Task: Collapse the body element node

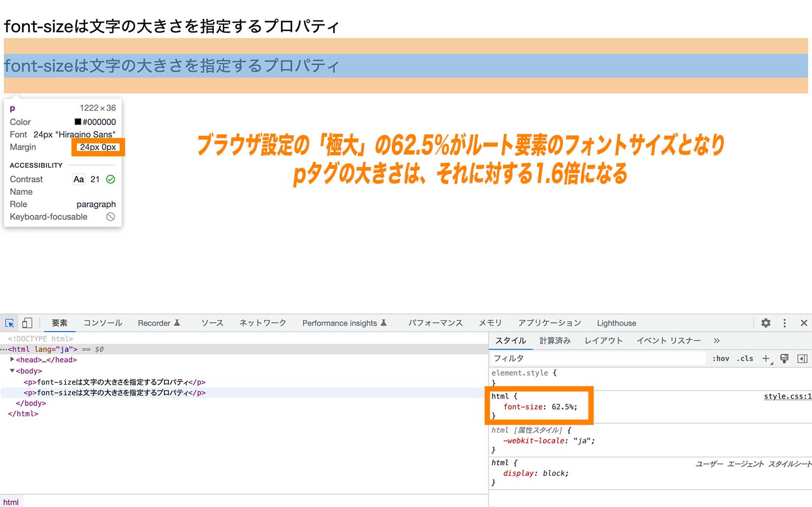Action: tap(12, 371)
